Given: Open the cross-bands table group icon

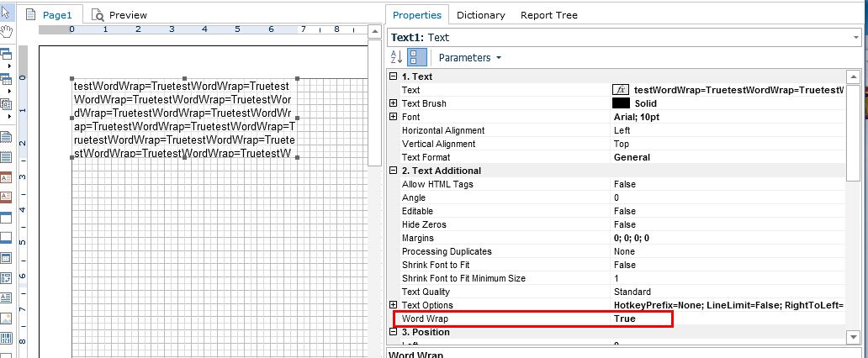Looking at the screenshot, I should pyautogui.click(x=6, y=79).
